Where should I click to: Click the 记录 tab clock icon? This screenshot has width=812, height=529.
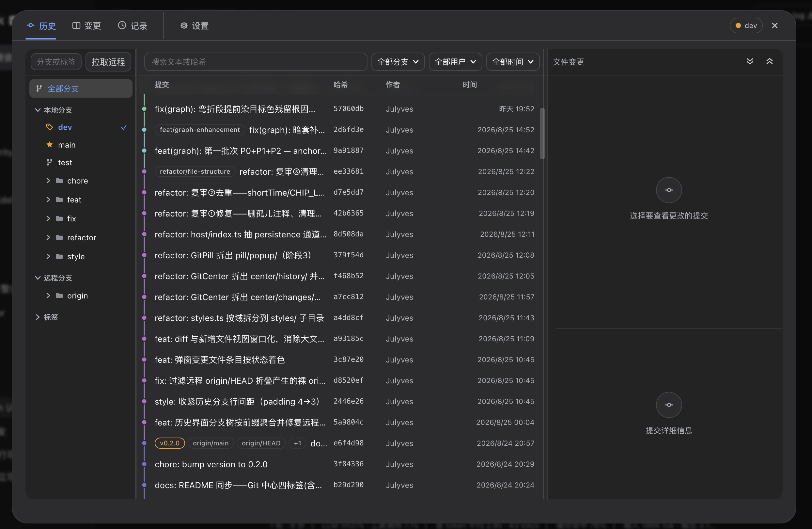122,25
